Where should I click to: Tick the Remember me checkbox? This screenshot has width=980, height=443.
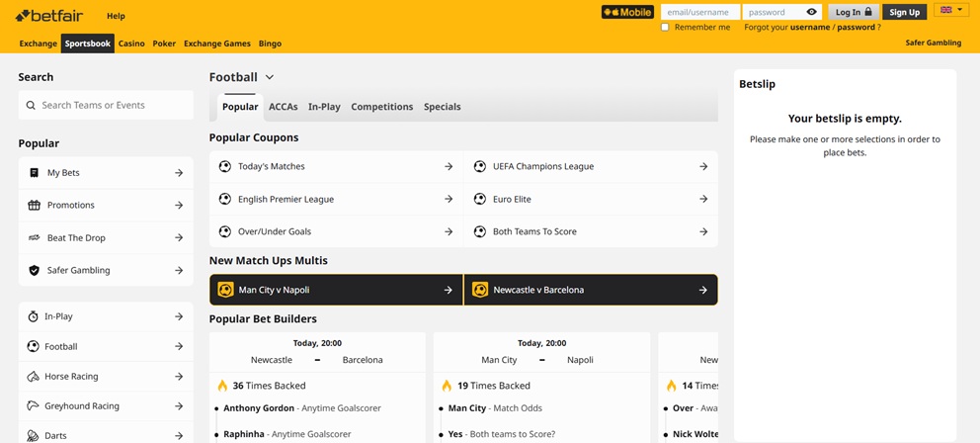(x=665, y=28)
